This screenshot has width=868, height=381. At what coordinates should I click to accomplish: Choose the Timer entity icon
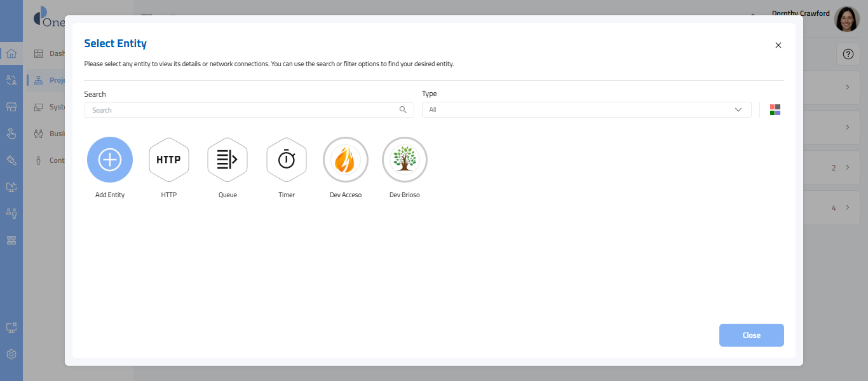tap(287, 160)
